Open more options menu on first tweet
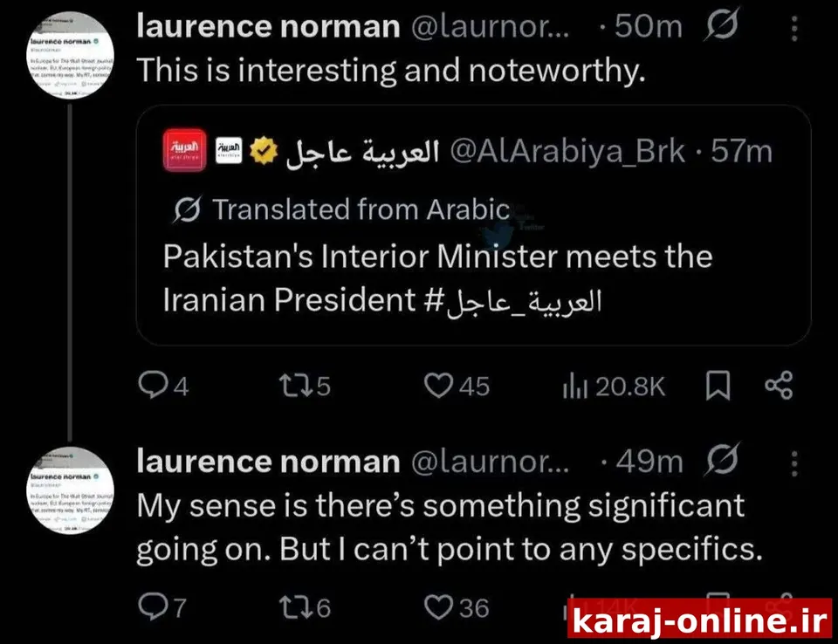 (x=794, y=28)
